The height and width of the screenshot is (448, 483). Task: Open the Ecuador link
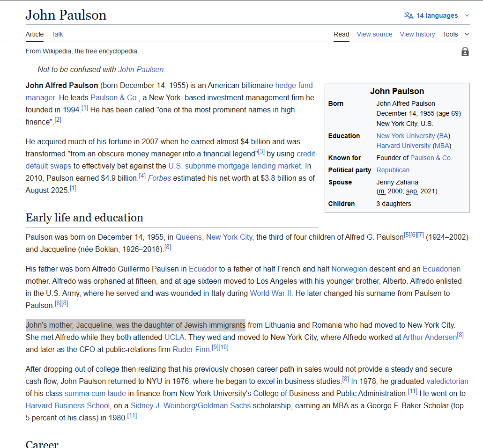point(203,269)
